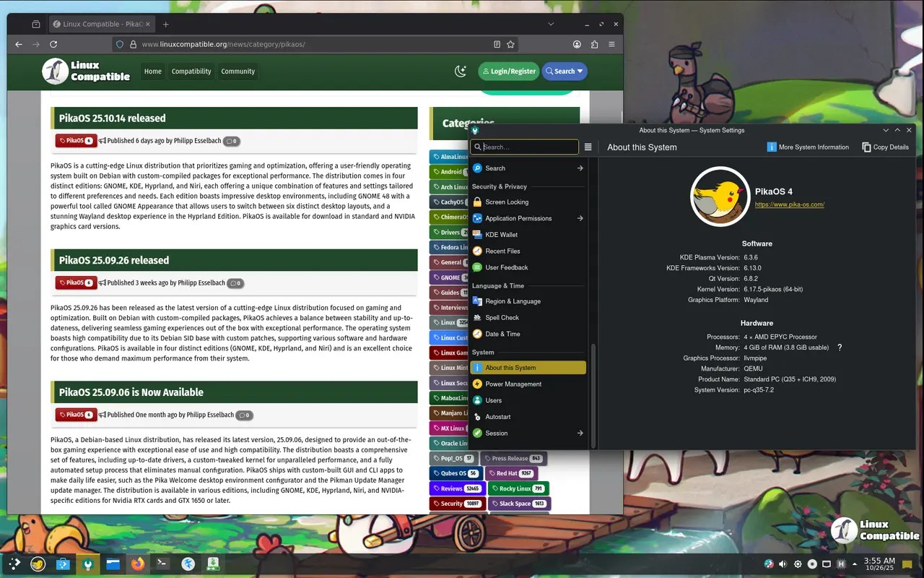Open the Compatibility menu item
Screen dimensions: 924x578
(x=191, y=72)
